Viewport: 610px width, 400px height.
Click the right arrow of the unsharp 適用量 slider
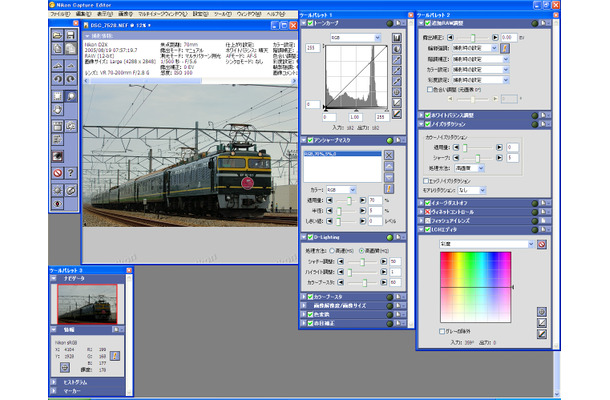tap(363, 200)
